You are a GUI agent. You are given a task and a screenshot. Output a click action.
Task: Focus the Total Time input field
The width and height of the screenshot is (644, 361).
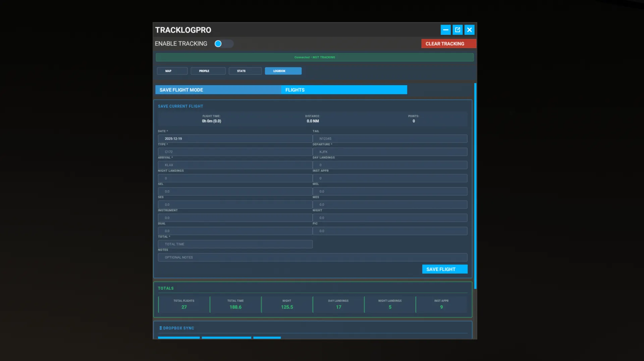[x=235, y=244]
